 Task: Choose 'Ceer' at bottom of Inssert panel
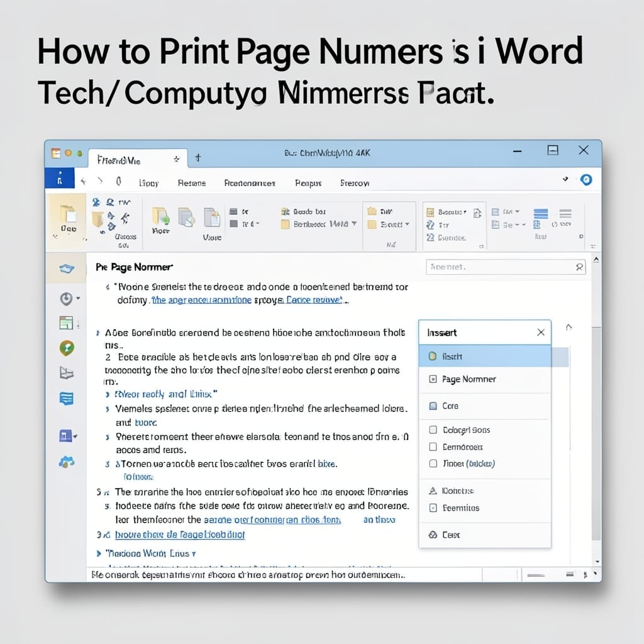pos(485,535)
